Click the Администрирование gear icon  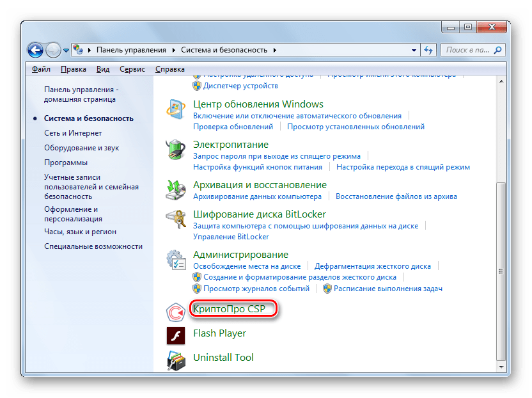pos(175,260)
